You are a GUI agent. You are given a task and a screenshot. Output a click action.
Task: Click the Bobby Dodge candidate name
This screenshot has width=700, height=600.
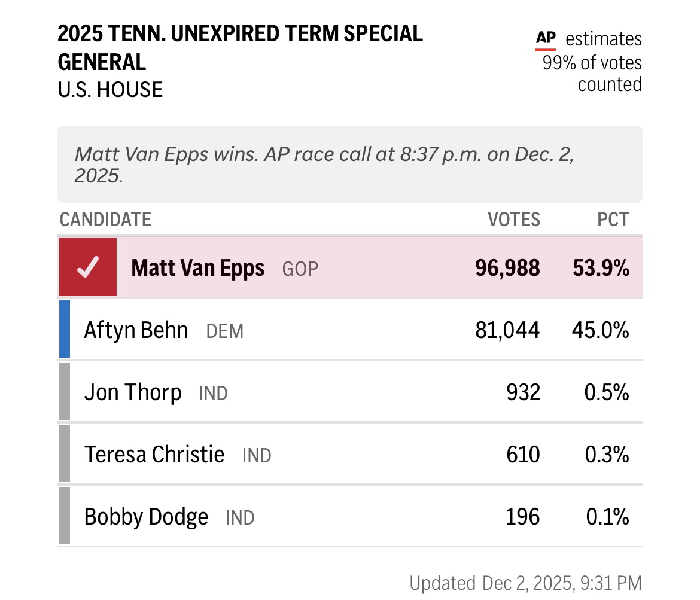(146, 517)
